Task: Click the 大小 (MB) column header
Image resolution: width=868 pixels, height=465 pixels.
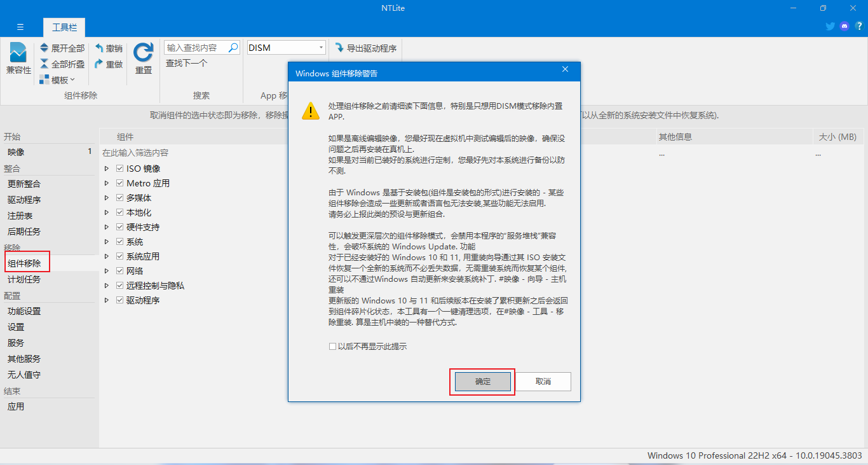Action: pos(837,137)
